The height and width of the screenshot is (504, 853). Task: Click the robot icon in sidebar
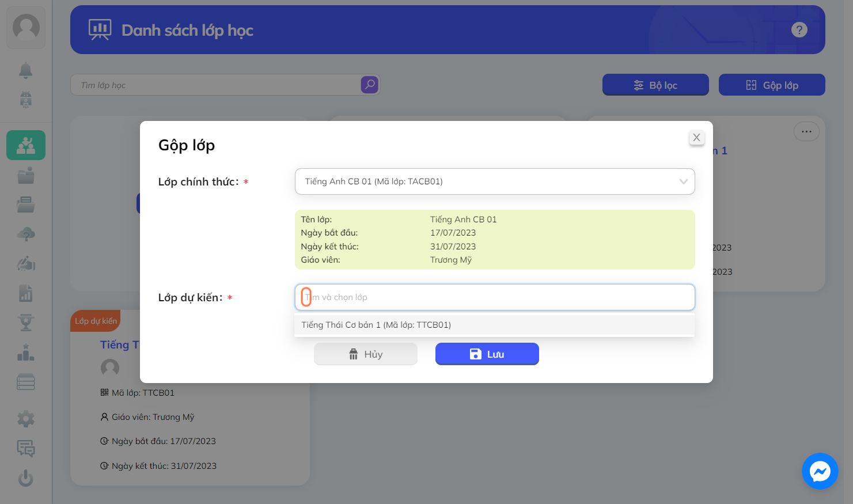coord(26,100)
